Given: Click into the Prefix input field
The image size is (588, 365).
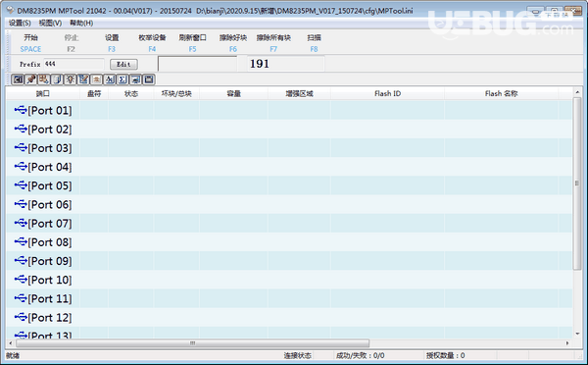Looking at the screenshot, I should [x=73, y=64].
